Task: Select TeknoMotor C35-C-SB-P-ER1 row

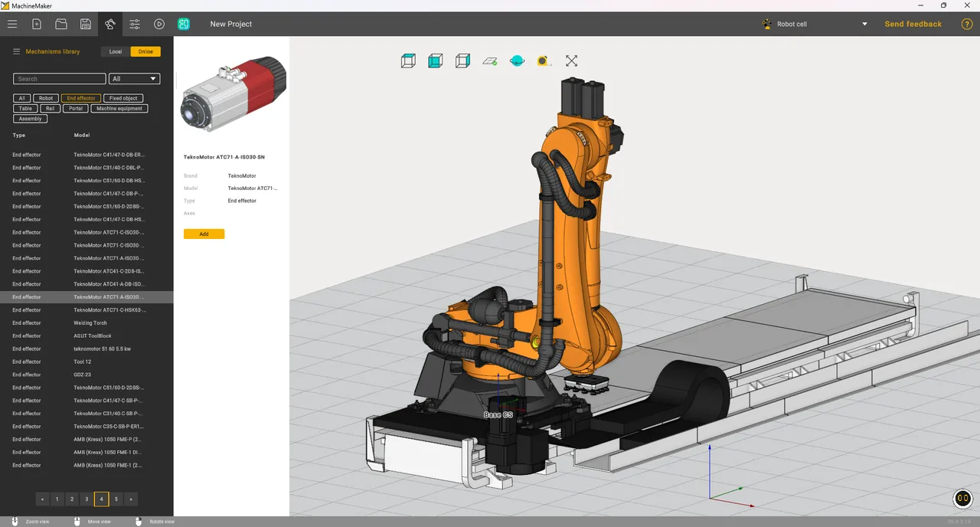Action: (87, 426)
